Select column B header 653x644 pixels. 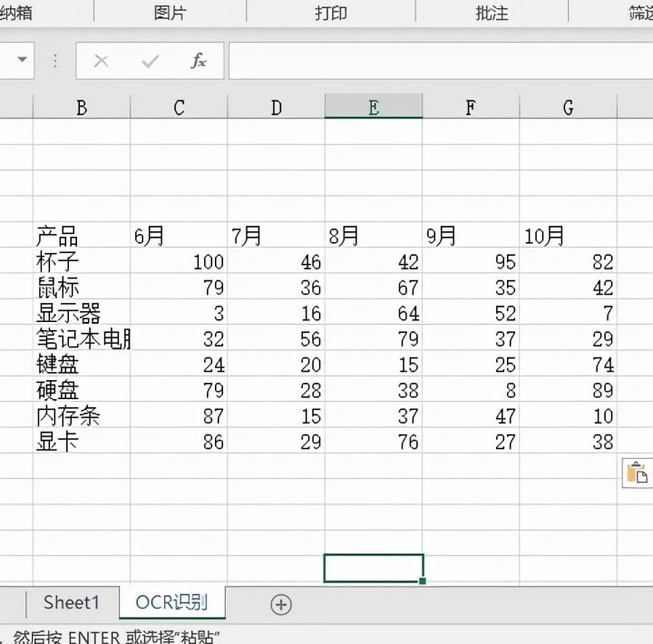(82, 107)
